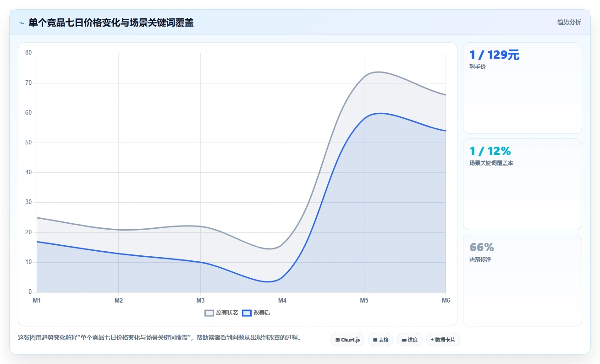The width and height of the screenshot is (600, 364).
Task: Click the M3 x-axis label
Action: (200, 301)
